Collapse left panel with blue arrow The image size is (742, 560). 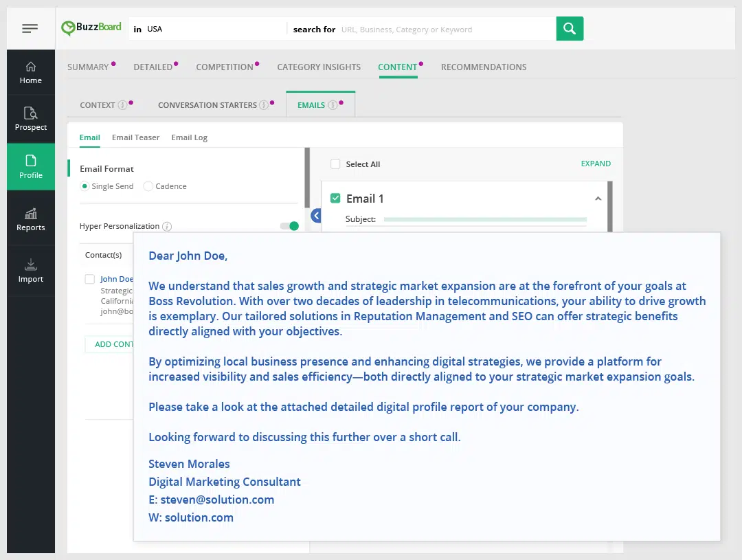(x=316, y=216)
